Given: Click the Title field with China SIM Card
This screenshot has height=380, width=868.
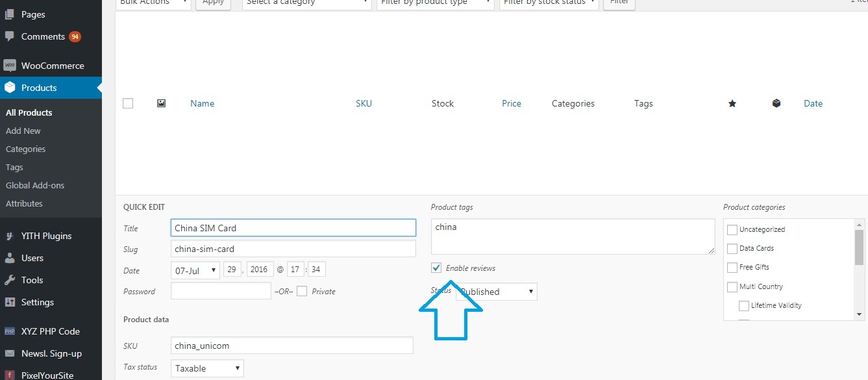Looking at the screenshot, I should (x=293, y=228).
